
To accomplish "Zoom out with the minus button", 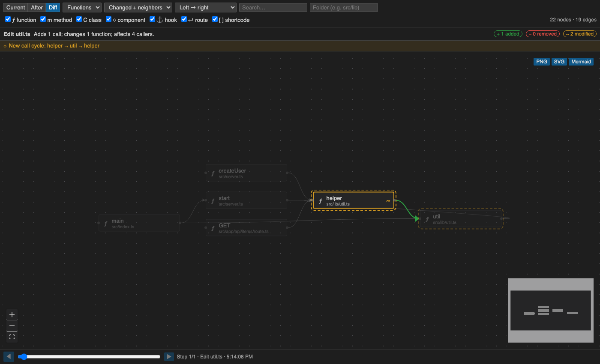I will point(12,326).
